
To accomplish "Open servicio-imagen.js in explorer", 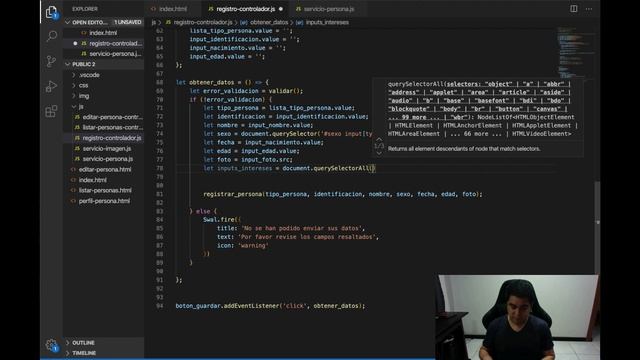I will (107, 149).
